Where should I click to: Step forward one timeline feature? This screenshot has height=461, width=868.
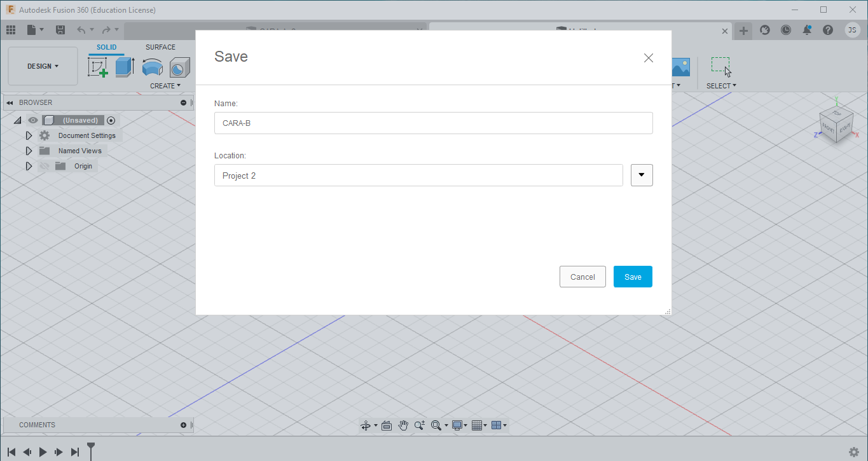click(59, 452)
